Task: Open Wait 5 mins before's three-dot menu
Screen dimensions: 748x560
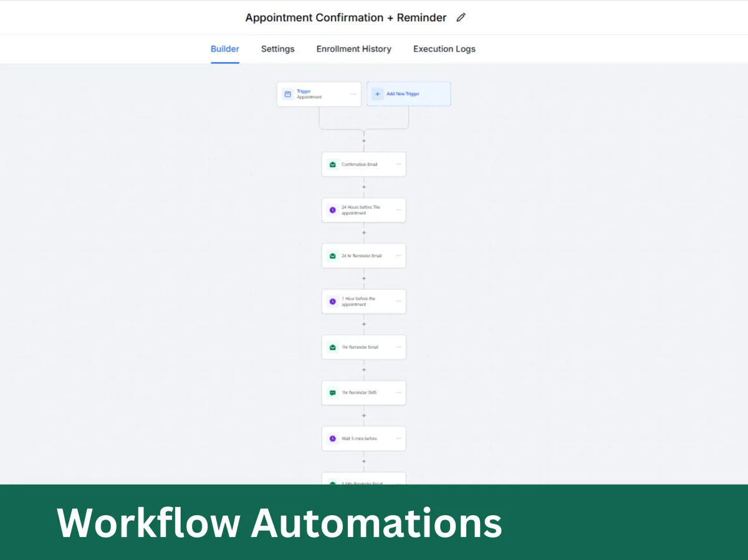Action: 399,439
